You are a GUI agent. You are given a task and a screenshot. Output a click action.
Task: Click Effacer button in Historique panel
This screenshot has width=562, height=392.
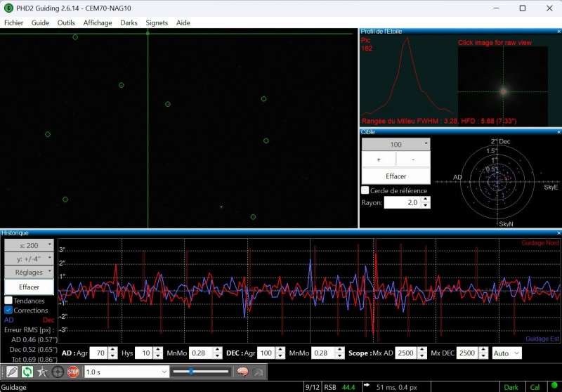pos(29,287)
